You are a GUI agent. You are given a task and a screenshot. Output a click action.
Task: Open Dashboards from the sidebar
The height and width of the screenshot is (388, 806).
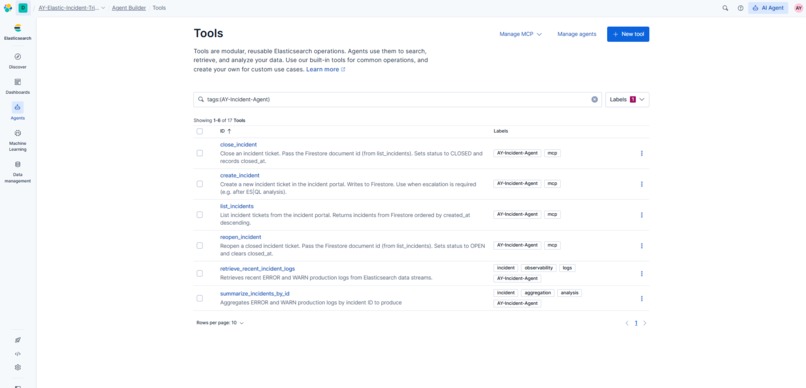click(17, 86)
